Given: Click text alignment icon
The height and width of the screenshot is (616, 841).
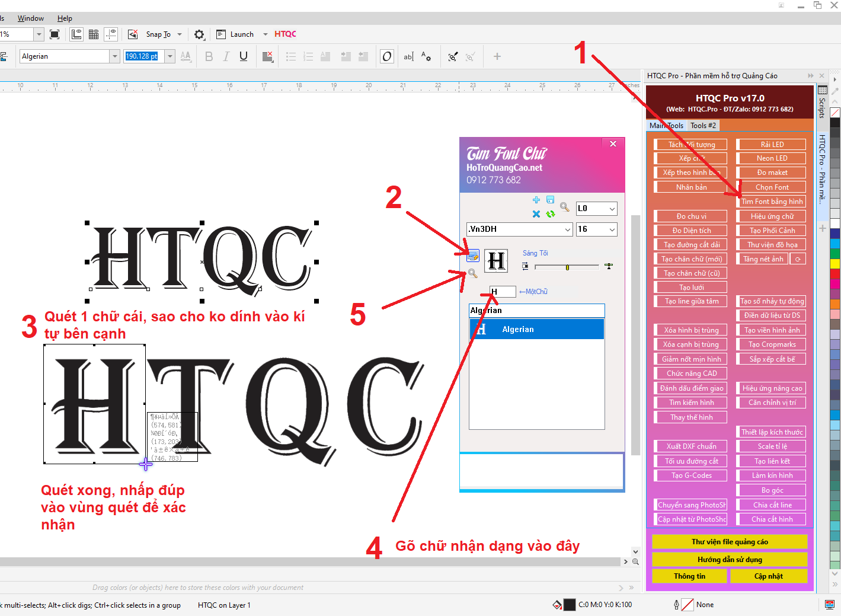Looking at the screenshot, I should (x=267, y=56).
